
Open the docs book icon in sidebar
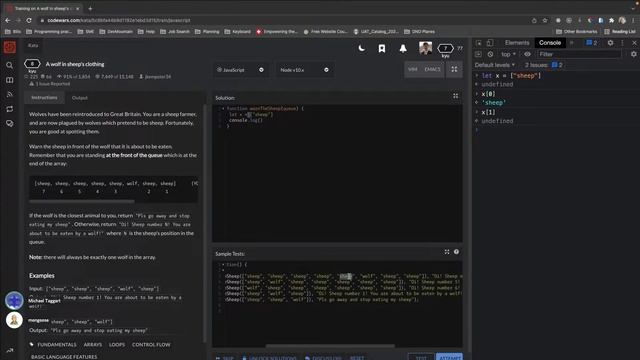(x=9, y=80)
